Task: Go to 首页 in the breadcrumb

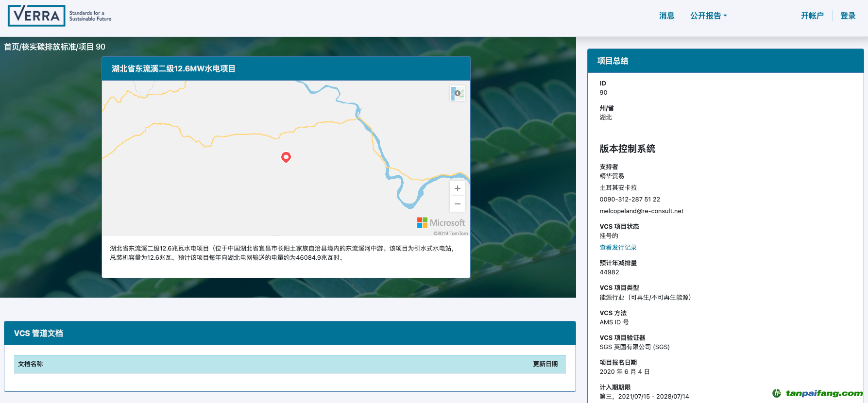Action: [x=12, y=47]
